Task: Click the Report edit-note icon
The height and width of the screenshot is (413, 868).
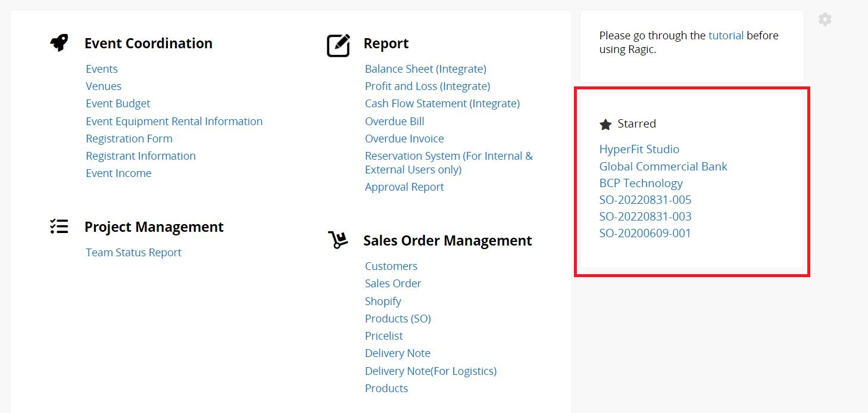Action: point(338,45)
